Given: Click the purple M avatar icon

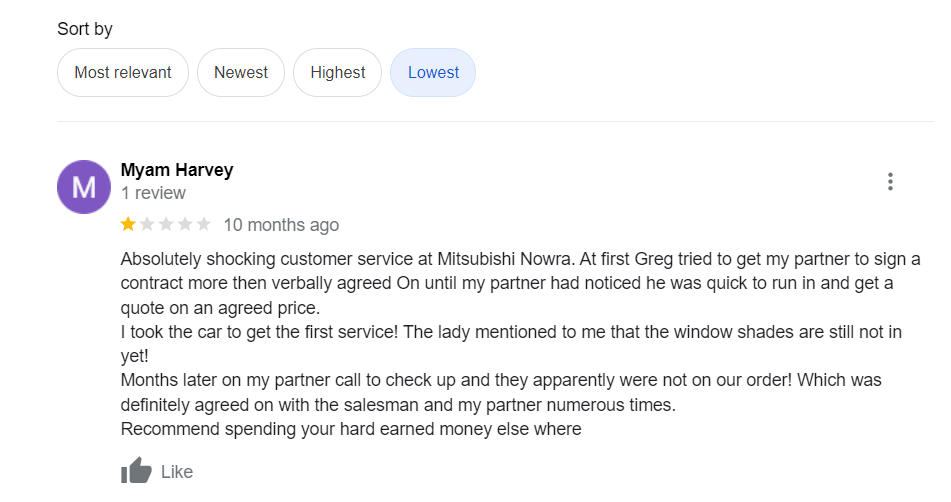Looking at the screenshot, I should (84, 187).
